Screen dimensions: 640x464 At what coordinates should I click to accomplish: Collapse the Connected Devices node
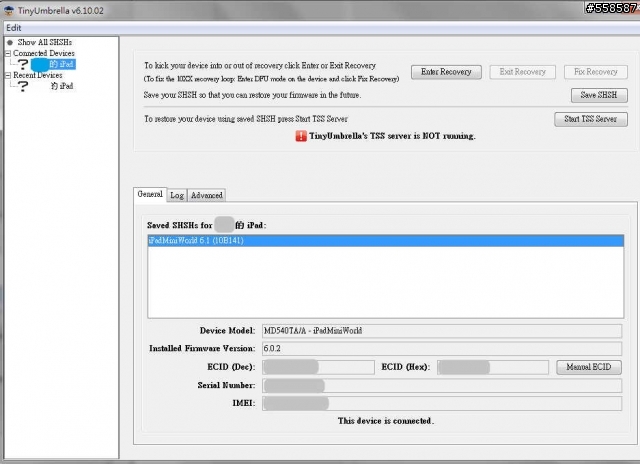pyautogui.click(x=8, y=53)
